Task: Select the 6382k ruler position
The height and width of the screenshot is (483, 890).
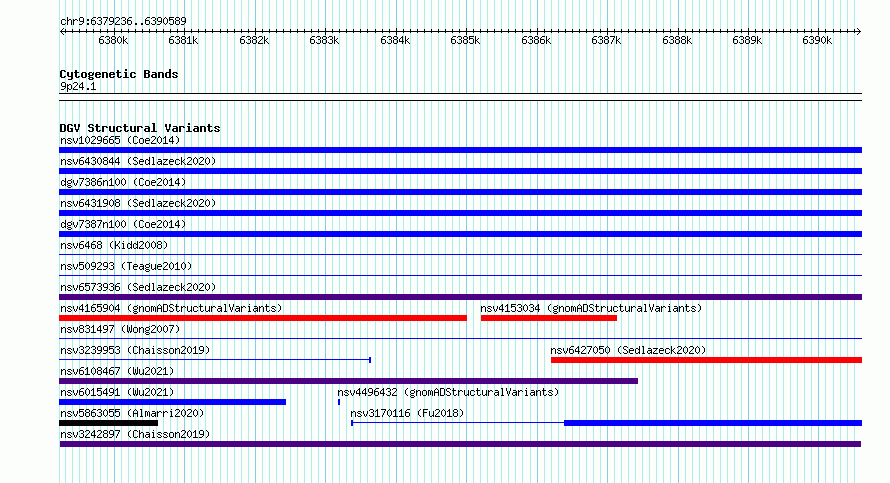Action: pos(254,40)
